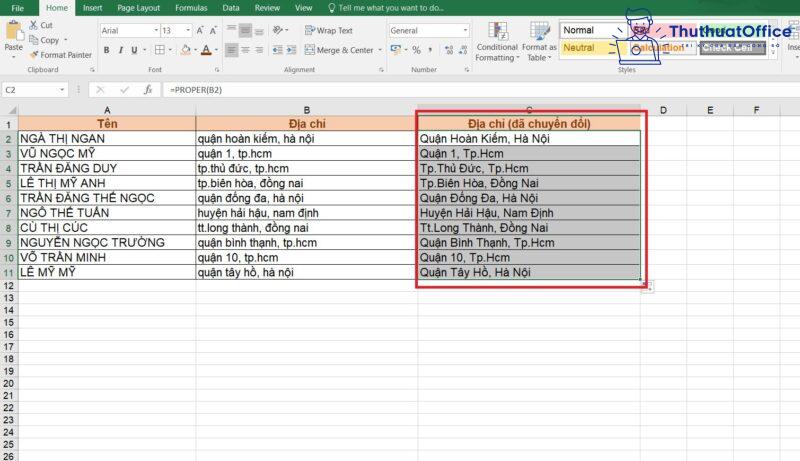Image resolution: width=800 pixels, height=461 pixels.
Task: Switch to the Page Layout tab
Action: pos(138,8)
